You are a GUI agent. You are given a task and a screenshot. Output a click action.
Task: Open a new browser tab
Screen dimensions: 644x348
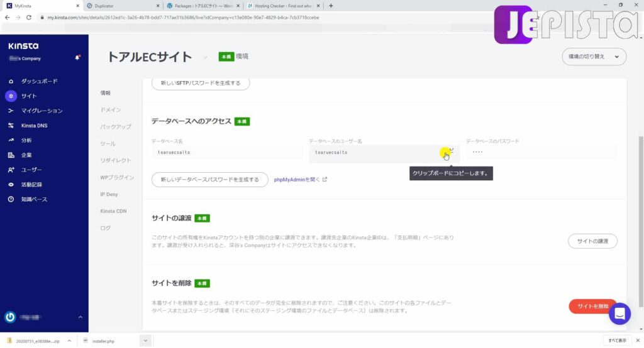pyautogui.click(x=331, y=6)
